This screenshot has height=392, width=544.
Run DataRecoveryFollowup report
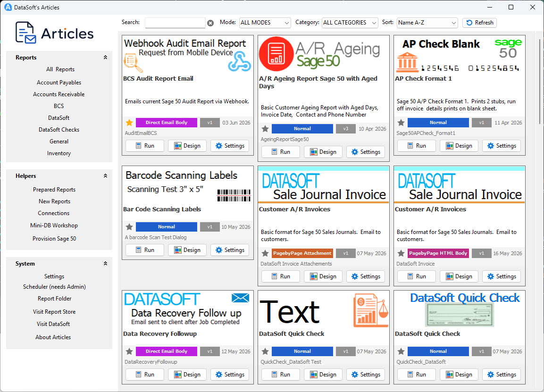(x=145, y=375)
